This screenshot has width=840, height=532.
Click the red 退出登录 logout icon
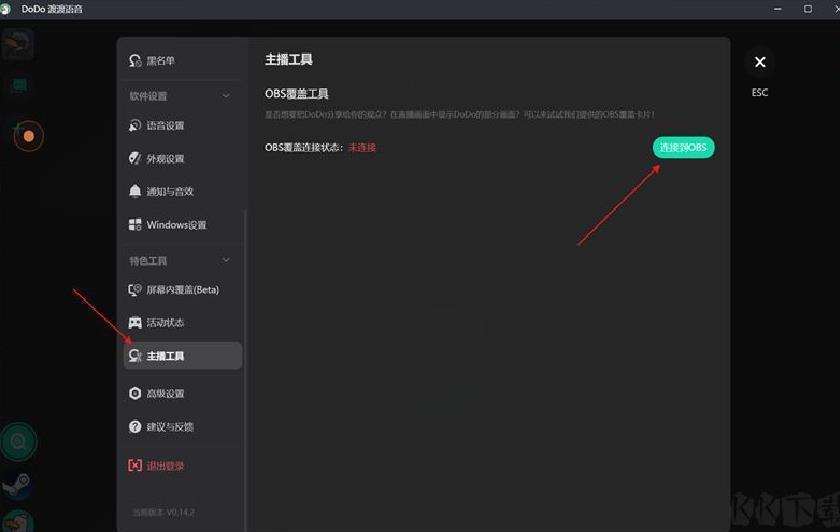[x=135, y=466]
